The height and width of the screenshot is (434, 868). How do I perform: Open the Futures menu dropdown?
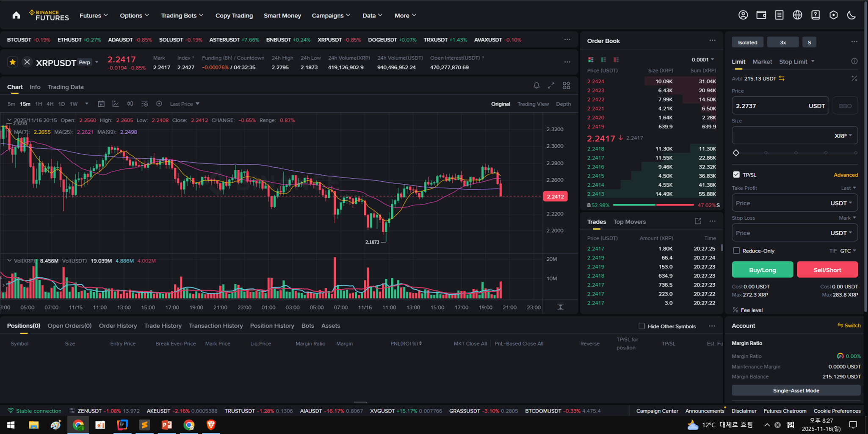click(x=94, y=15)
